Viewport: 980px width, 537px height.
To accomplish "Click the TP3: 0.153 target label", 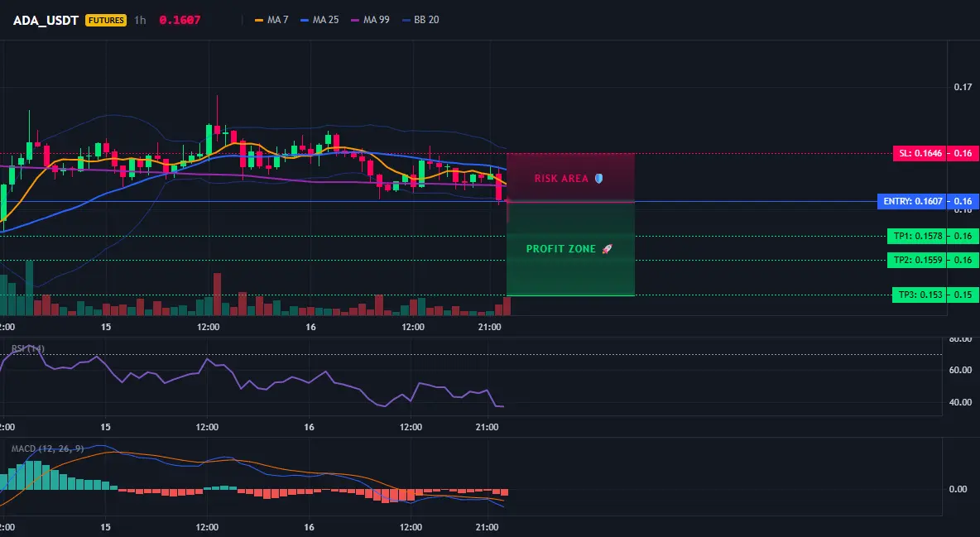I will tap(920, 295).
